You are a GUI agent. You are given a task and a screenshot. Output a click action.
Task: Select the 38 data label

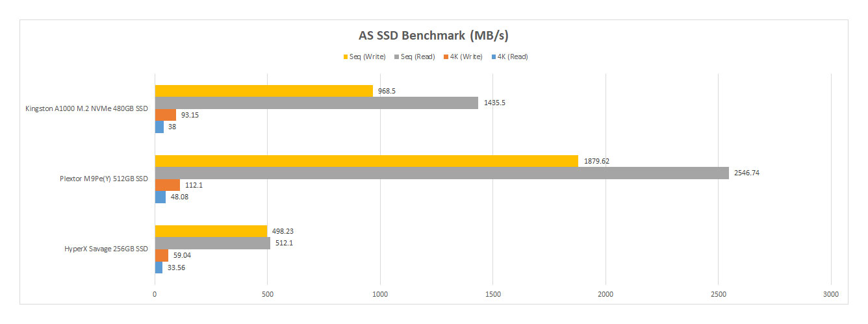pyautogui.click(x=172, y=127)
